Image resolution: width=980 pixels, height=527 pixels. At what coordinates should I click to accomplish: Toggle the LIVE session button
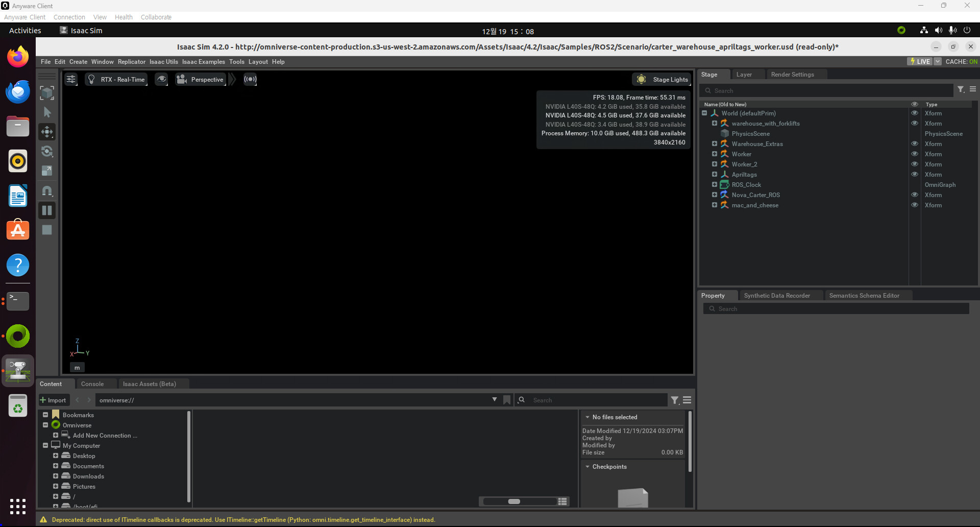click(x=920, y=62)
